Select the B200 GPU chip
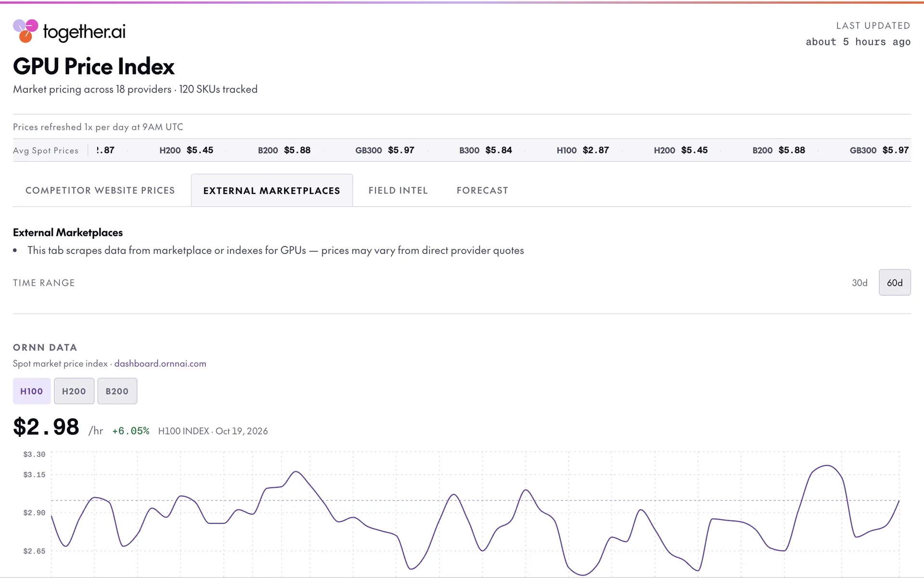 pos(117,391)
